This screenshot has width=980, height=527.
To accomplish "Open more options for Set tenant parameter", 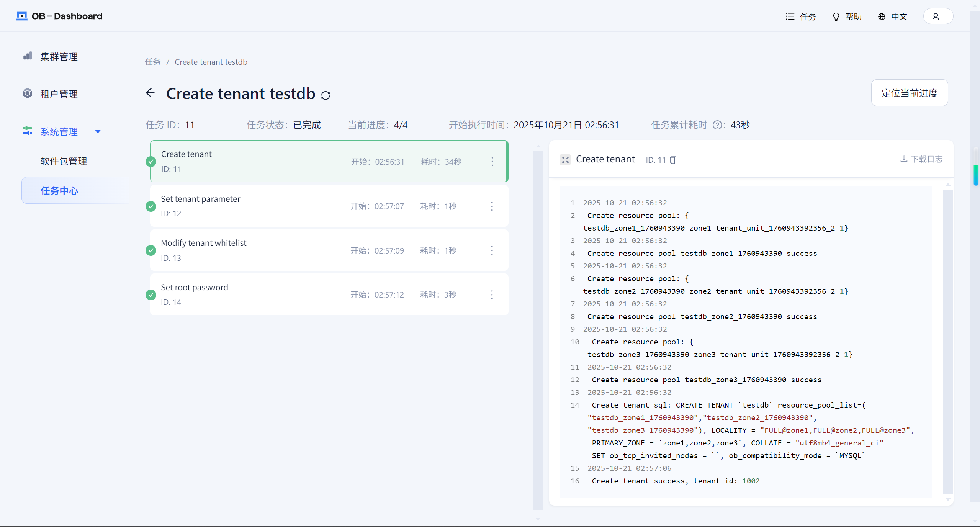I will coord(492,206).
